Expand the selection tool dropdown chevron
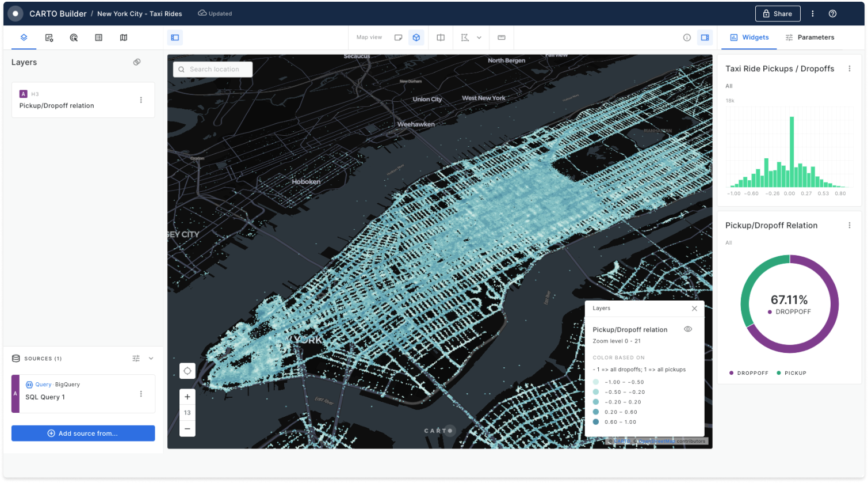The height and width of the screenshot is (483, 868). click(x=479, y=37)
